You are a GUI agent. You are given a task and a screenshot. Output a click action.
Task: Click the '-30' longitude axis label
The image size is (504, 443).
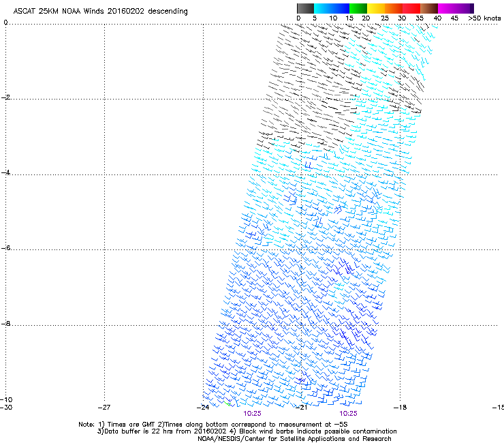(x=6, y=408)
